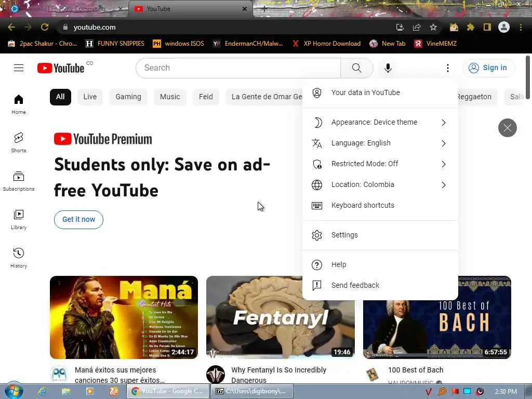Open XP Horror Download bookmark

coord(326,44)
